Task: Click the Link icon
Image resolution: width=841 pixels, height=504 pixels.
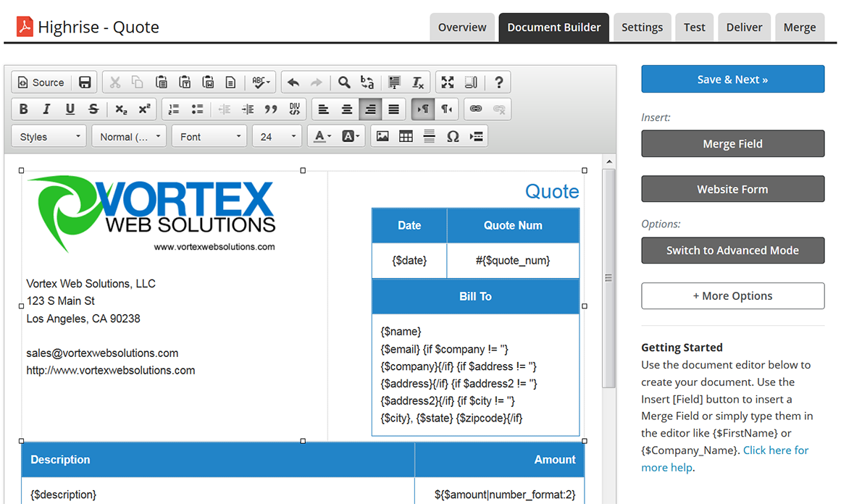Action: point(475,109)
